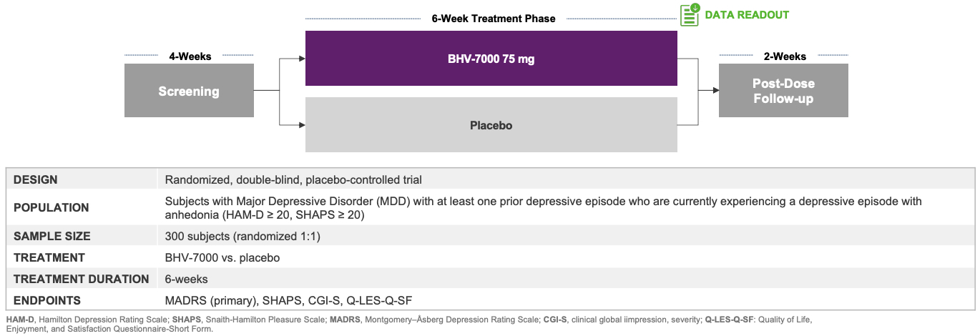Select the ENDPOINTS row header
Image resolution: width=980 pixels, height=336 pixels.
point(47,300)
